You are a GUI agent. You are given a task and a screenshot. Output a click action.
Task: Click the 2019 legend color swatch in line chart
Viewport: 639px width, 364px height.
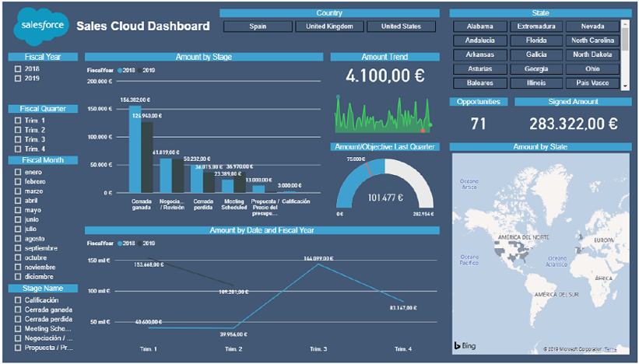(x=139, y=243)
